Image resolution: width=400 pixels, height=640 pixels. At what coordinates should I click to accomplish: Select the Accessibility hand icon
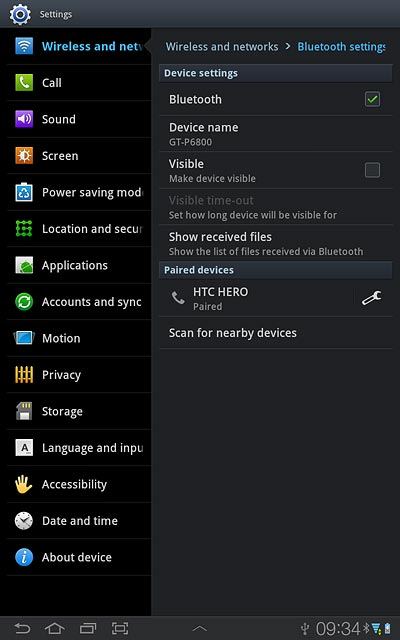pyautogui.click(x=24, y=484)
